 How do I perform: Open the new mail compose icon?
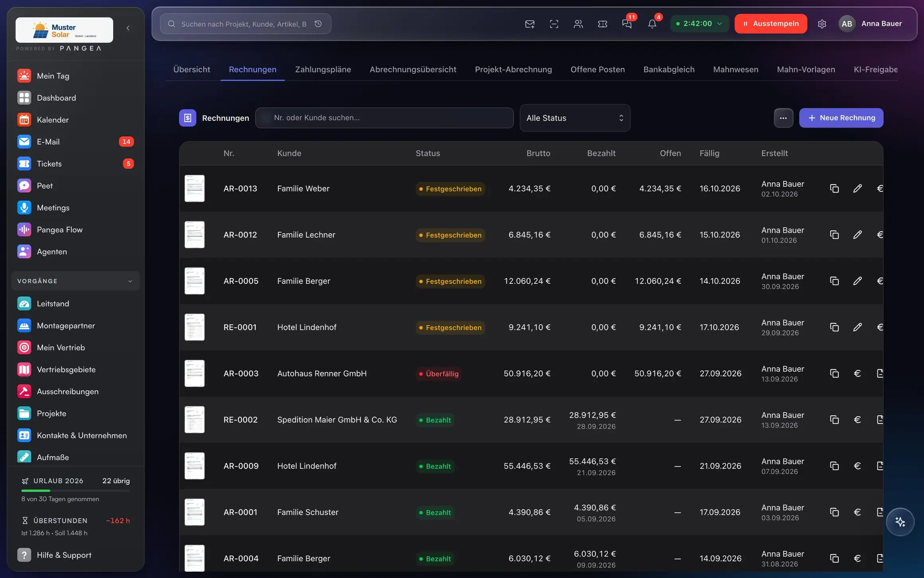tap(530, 24)
